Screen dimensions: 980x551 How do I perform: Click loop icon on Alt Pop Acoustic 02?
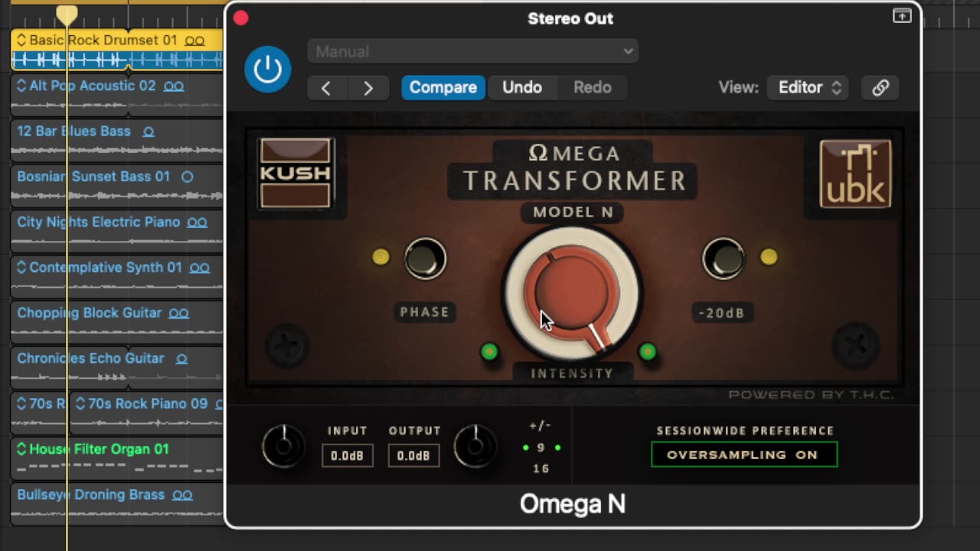[x=174, y=86]
